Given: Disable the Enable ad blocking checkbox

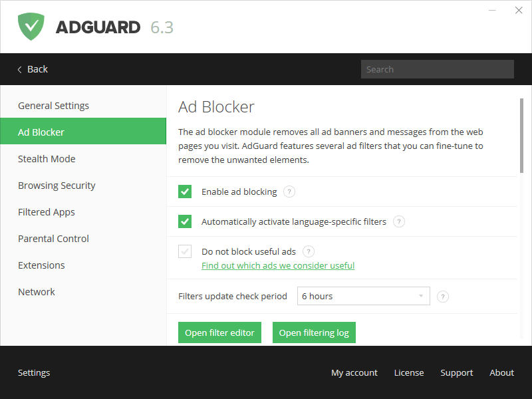Looking at the screenshot, I should [x=185, y=192].
